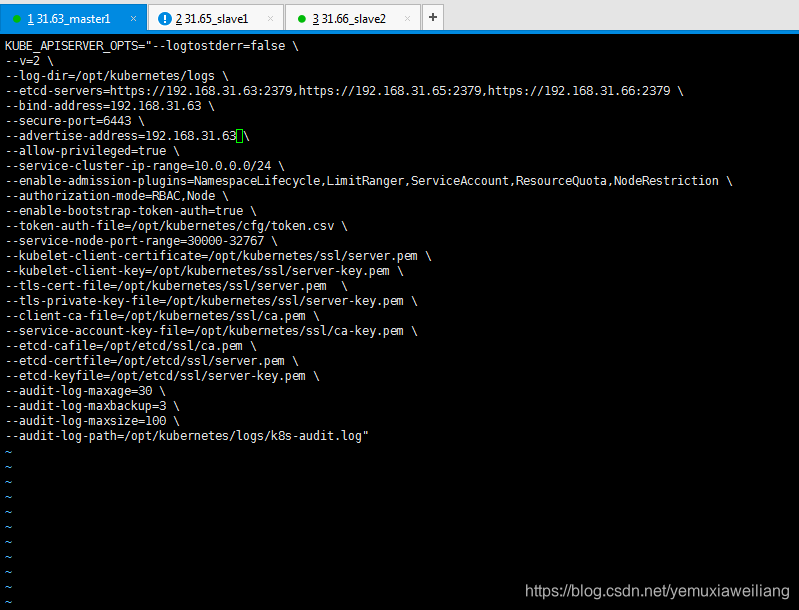Click the --log-dir=/opt/kubernetes/logs line
Image resolution: width=799 pixels, height=610 pixels.
click(x=117, y=76)
